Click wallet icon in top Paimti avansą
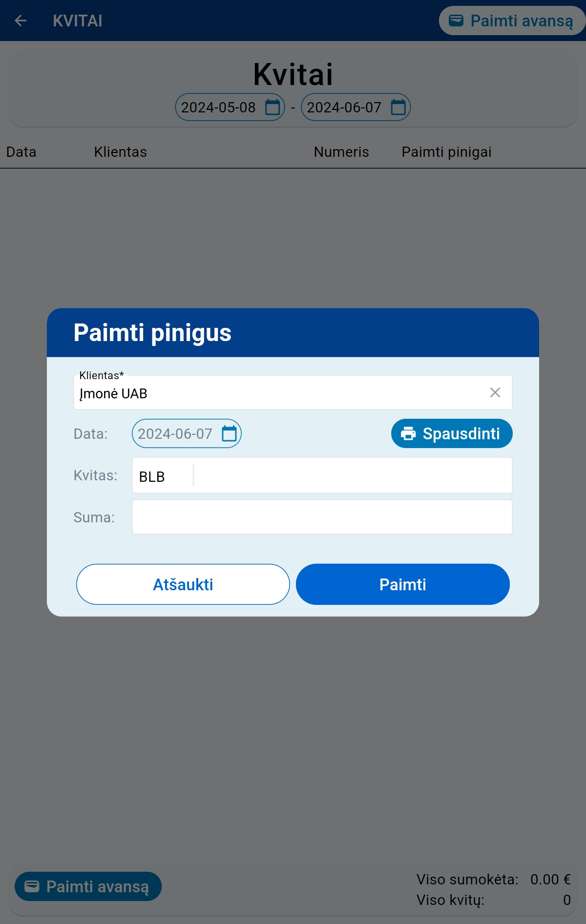Screen dimensions: 586x924 click(x=456, y=21)
